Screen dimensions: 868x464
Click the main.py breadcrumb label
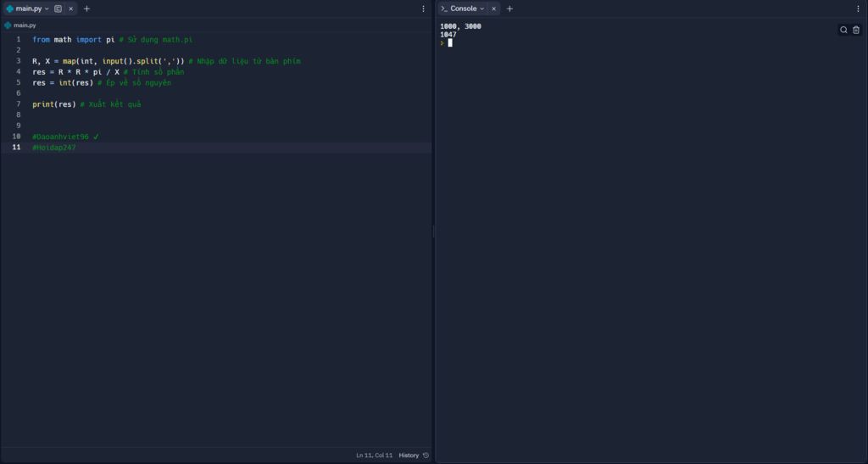(x=25, y=25)
